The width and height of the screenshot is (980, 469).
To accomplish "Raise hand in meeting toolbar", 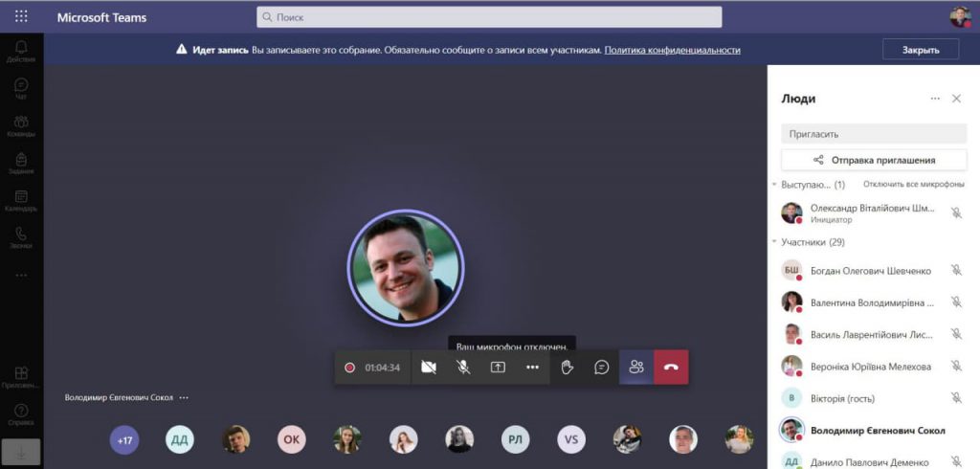I will click(567, 368).
